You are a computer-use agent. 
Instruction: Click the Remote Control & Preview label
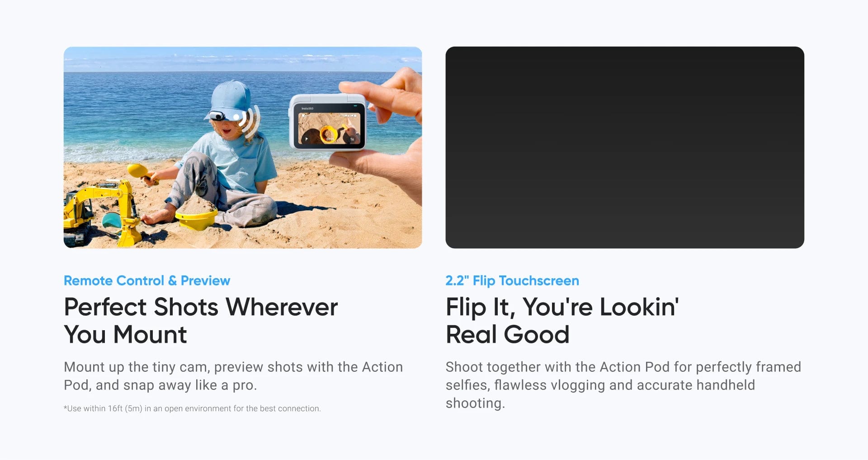point(147,280)
